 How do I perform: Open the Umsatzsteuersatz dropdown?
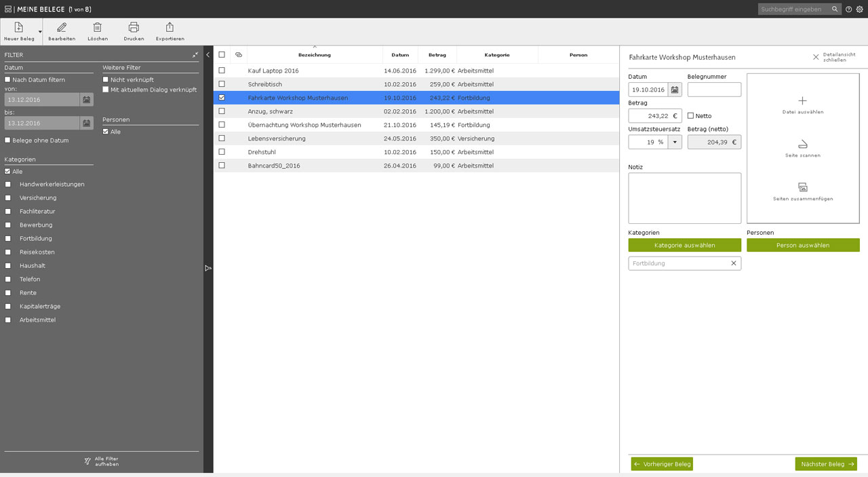point(675,142)
